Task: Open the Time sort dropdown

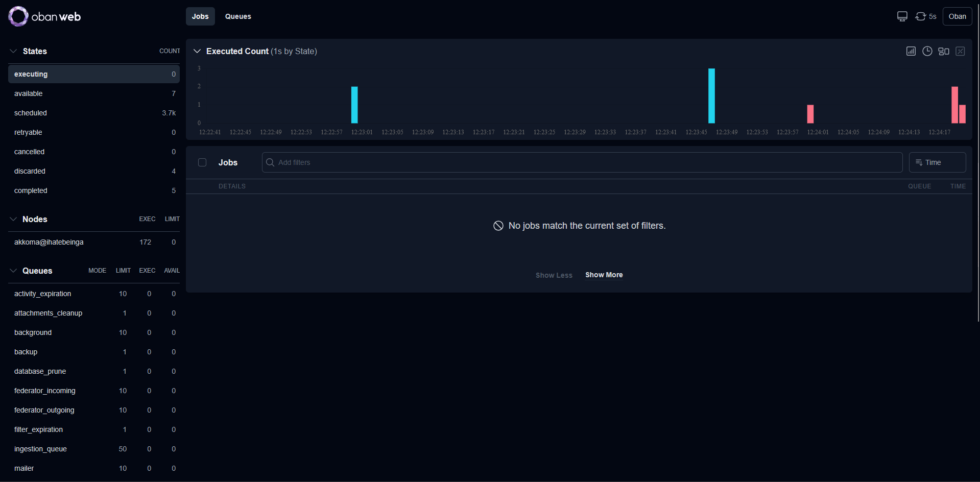Action: click(x=937, y=162)
